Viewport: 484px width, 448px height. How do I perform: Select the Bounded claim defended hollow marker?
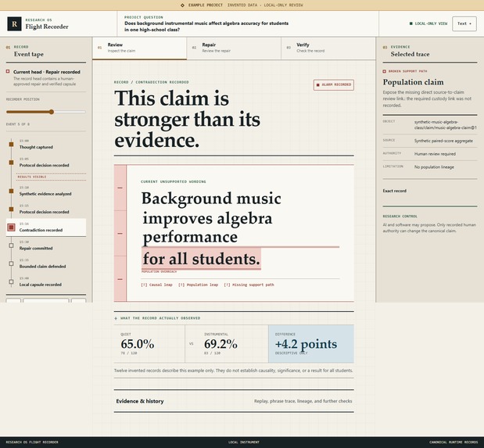click(12, 263)
